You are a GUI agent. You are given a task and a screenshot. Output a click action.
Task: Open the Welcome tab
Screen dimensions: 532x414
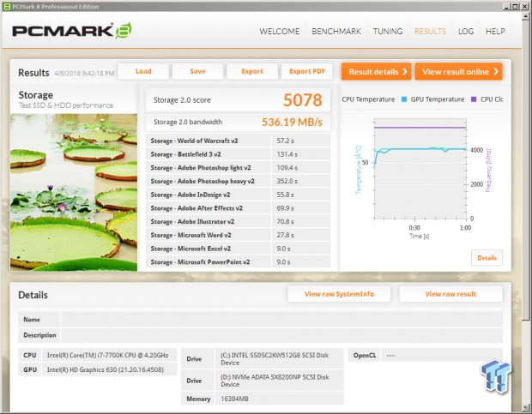tap(280, 32)
